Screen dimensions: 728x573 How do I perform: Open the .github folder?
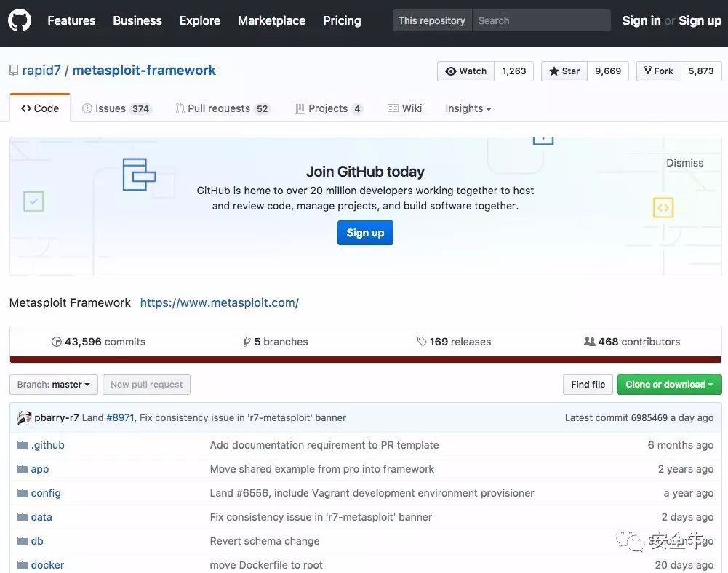tap(48, 445)
